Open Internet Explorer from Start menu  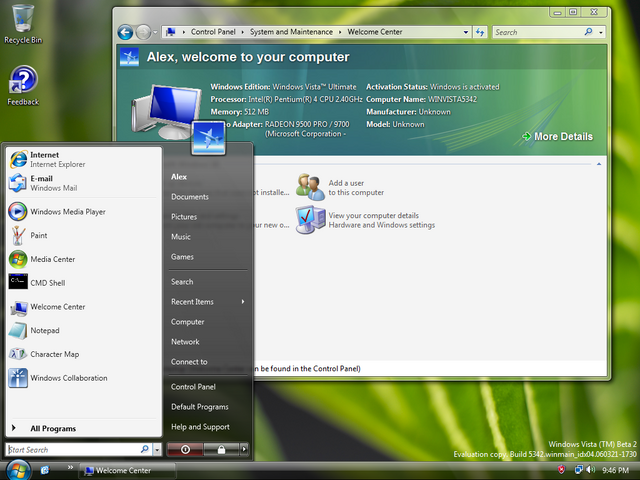click(x=84, y=160)
